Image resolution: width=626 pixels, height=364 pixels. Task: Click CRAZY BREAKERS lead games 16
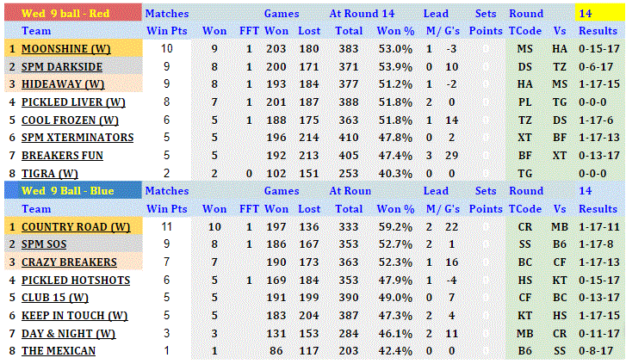(451, 262)
